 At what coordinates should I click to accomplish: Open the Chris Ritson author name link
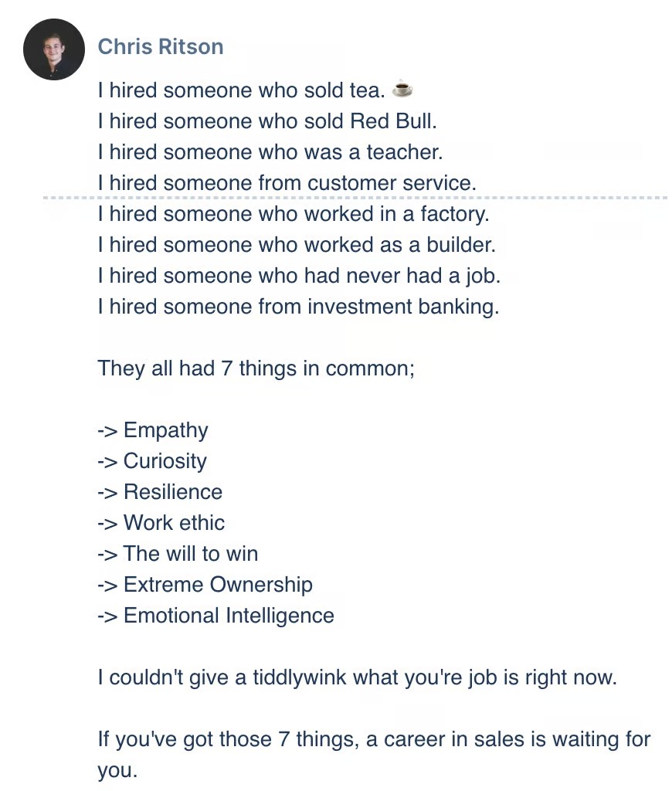tap(161, 46)
